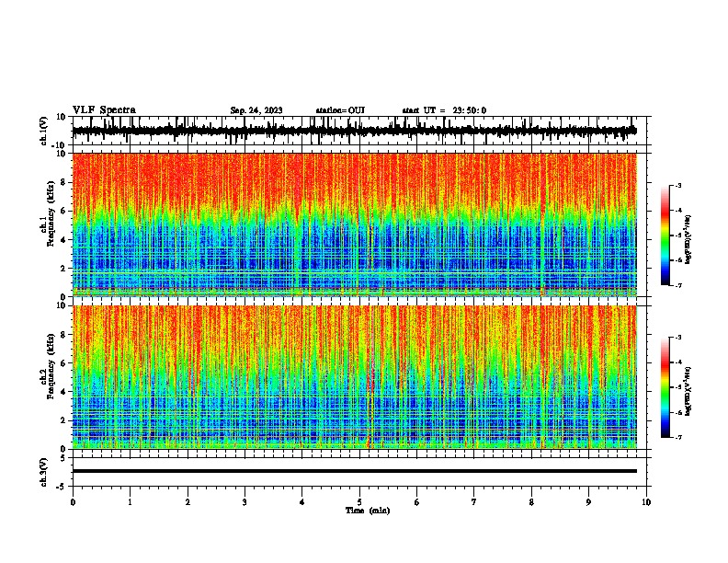Click the ch.1 'Frequency (kHz)' axis label
Image resolution: width=728 pixels, height=563 pixels.
51,213
